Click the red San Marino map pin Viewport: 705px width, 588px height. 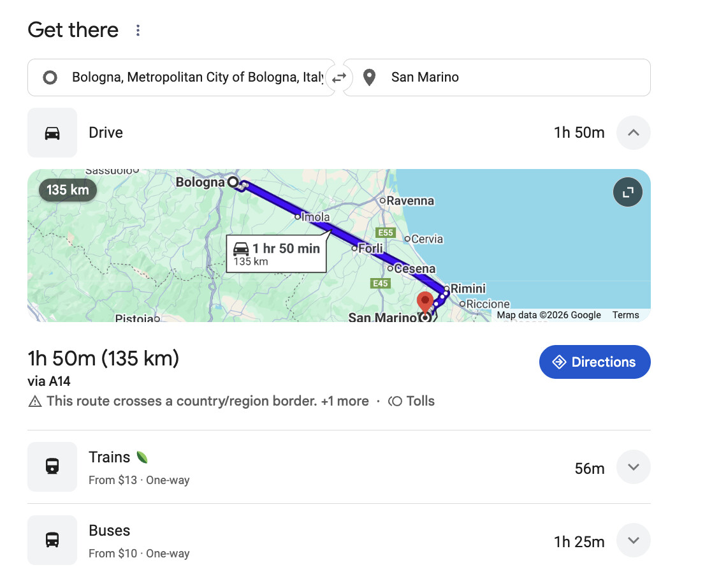click(425, 302)
